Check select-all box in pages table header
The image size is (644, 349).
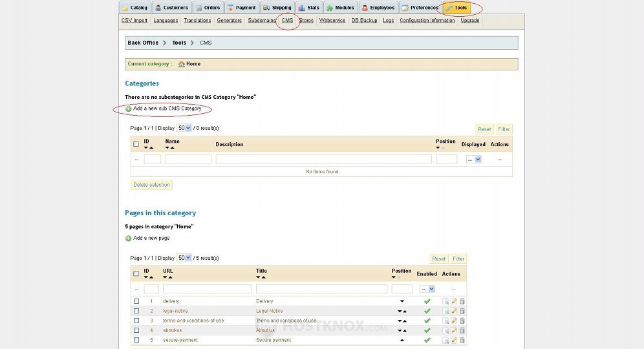tap(136, 273)
